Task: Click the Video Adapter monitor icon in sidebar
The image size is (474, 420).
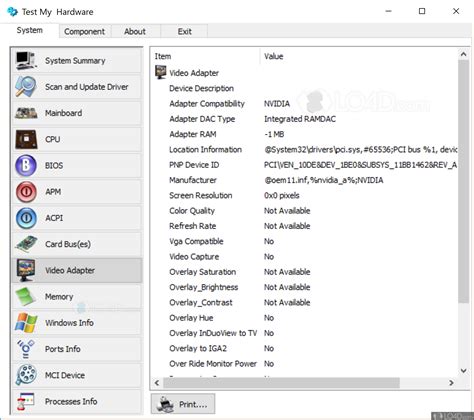Action: point(26,270)
